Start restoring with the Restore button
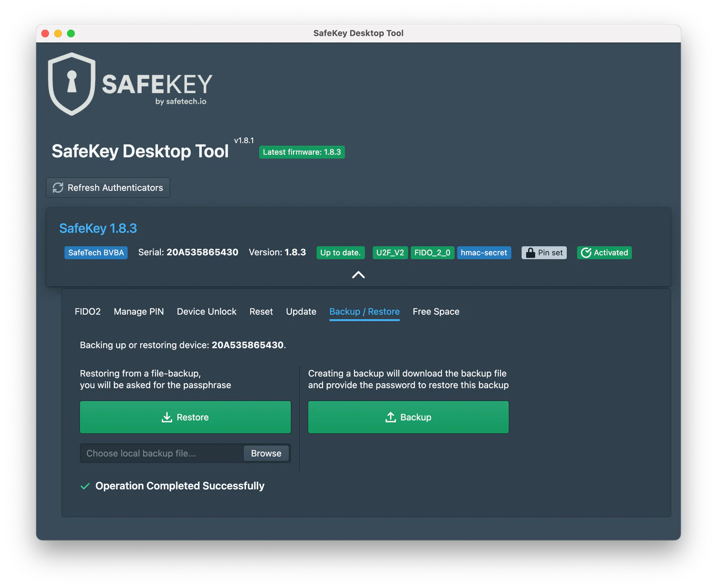This screenshot has height=588, width=717. [x=186, y=417]
